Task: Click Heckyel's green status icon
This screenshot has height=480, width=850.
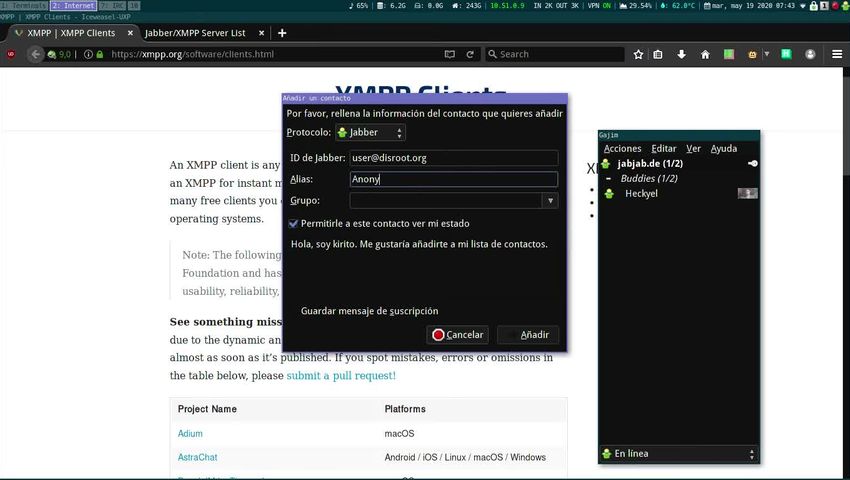Action: click(x=609, y=194)
